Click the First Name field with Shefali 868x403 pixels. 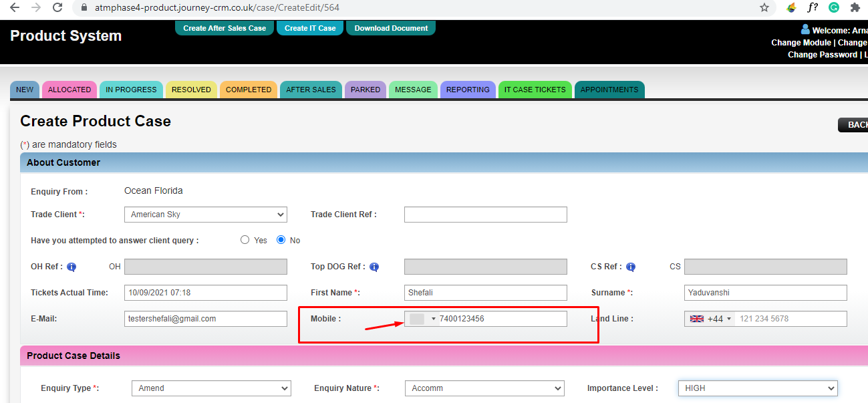486,293
